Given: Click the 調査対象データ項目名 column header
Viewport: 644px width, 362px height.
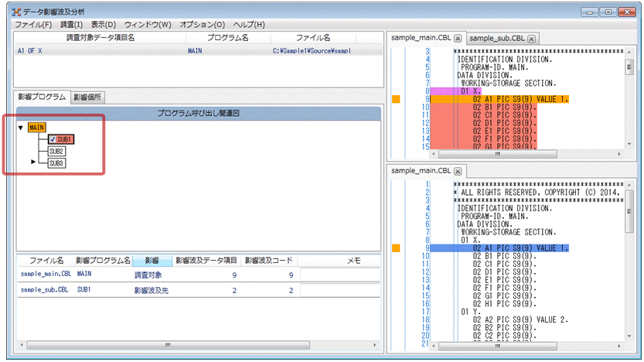Looking at the screenshot, I should [x=101, y=38].
